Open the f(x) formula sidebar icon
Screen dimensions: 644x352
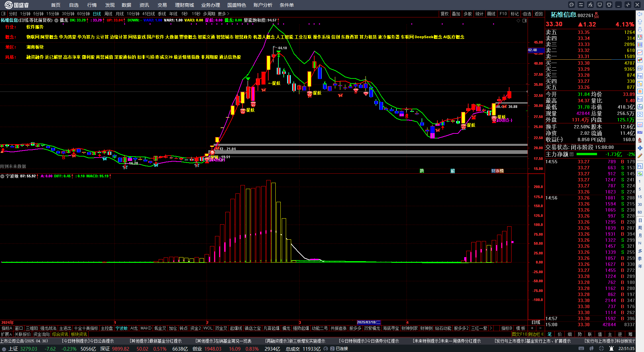[640, 107]
